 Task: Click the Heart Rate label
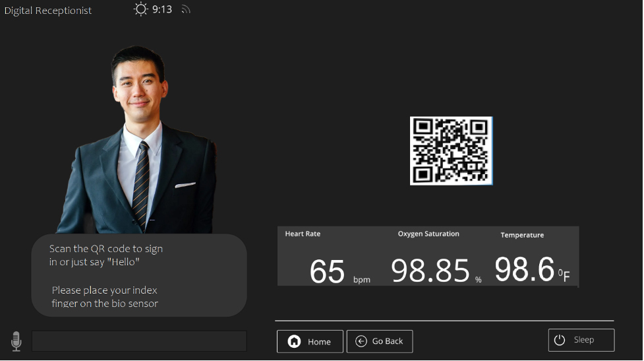(x=303, y=234)
